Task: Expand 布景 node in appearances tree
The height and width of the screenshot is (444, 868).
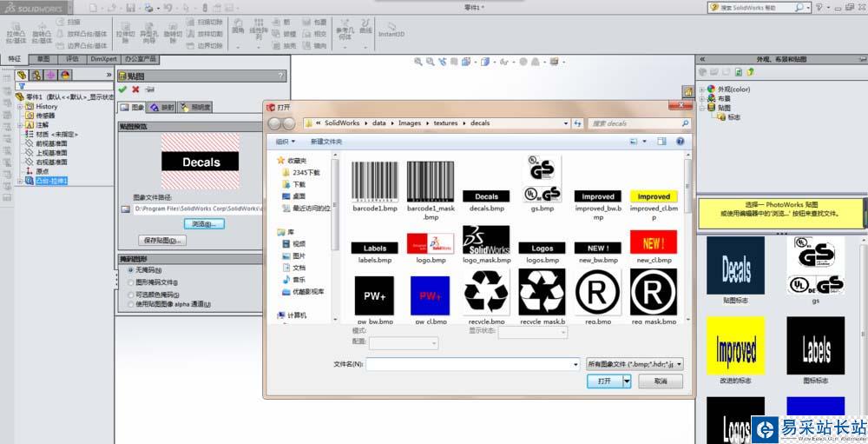Action: [702, 98]
